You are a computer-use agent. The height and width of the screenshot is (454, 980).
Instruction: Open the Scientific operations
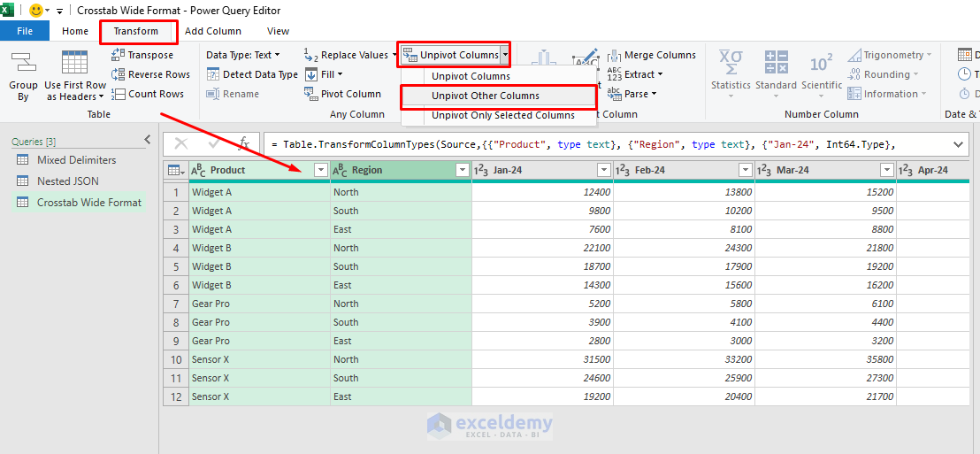click(822, 74)
